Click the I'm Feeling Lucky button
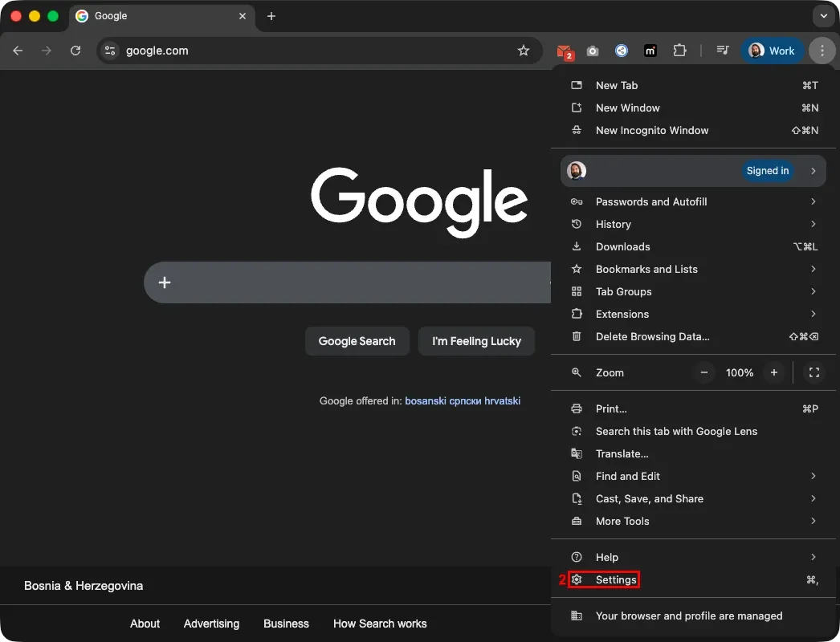 tap(476, 341)
